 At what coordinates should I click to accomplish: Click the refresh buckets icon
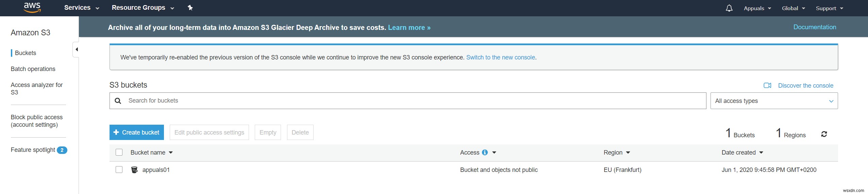click(824, 134)
